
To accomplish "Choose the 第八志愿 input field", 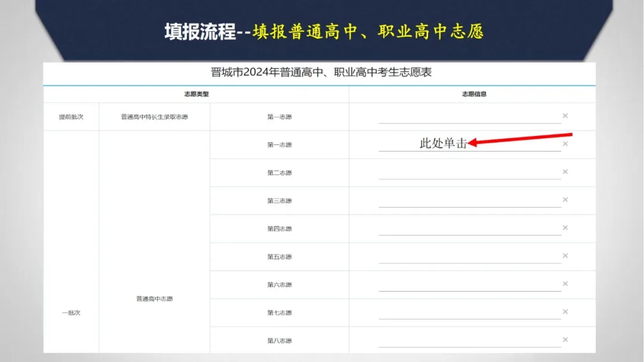I will [469, 341].
